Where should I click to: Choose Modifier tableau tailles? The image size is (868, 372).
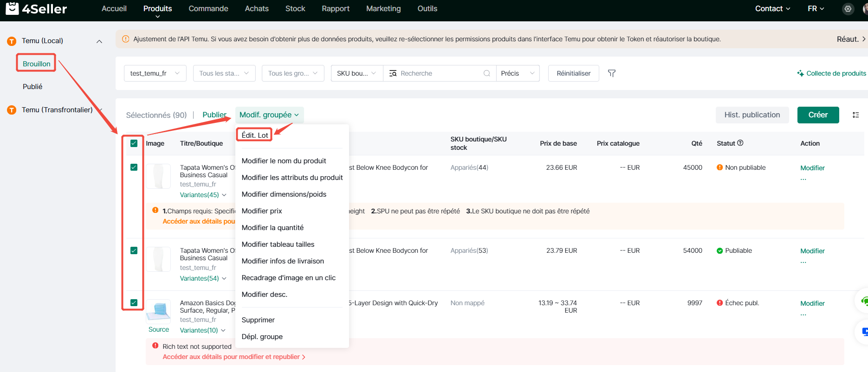coord(278,244)
